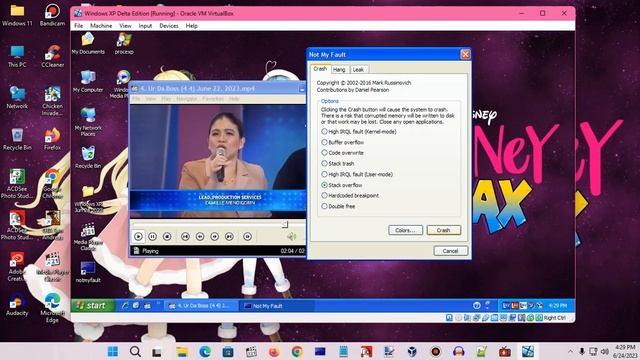This screenshot has height=360, width=640.
Task: Open the VirtualBox Input menu
Action: (145, 26)
